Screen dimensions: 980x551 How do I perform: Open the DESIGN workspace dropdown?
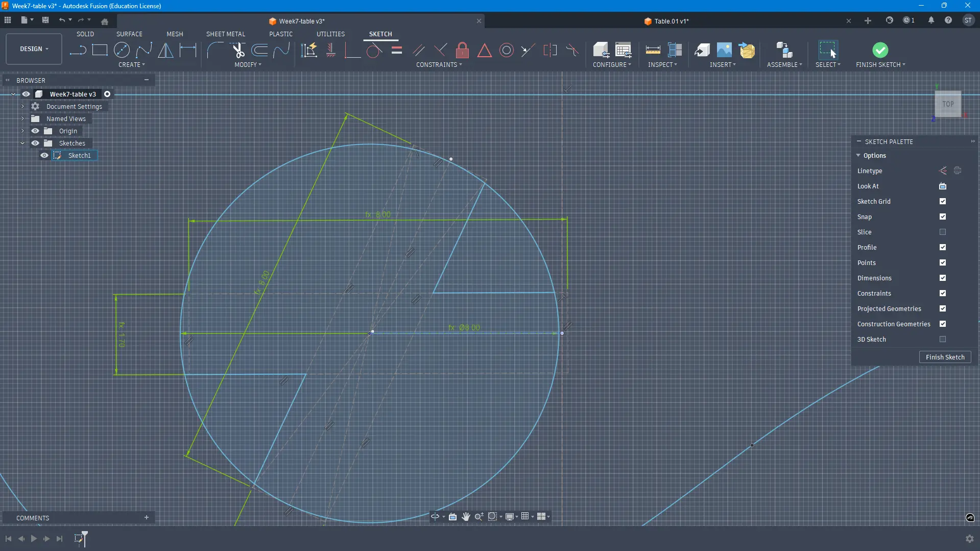tap(34, 49)
